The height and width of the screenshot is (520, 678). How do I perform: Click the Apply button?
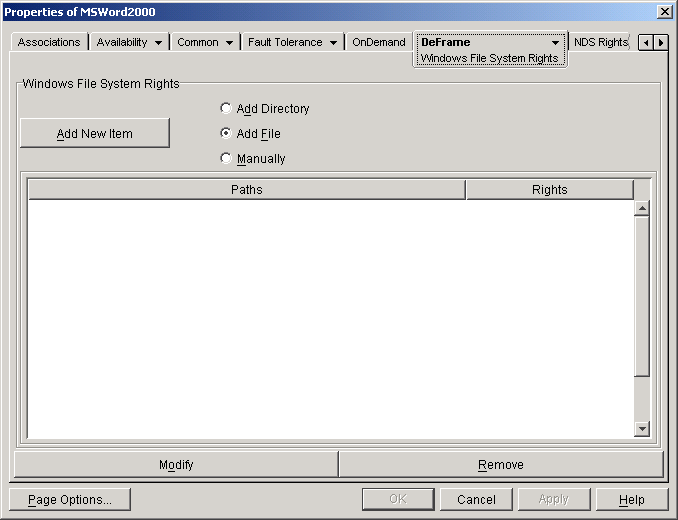point(554,500)
